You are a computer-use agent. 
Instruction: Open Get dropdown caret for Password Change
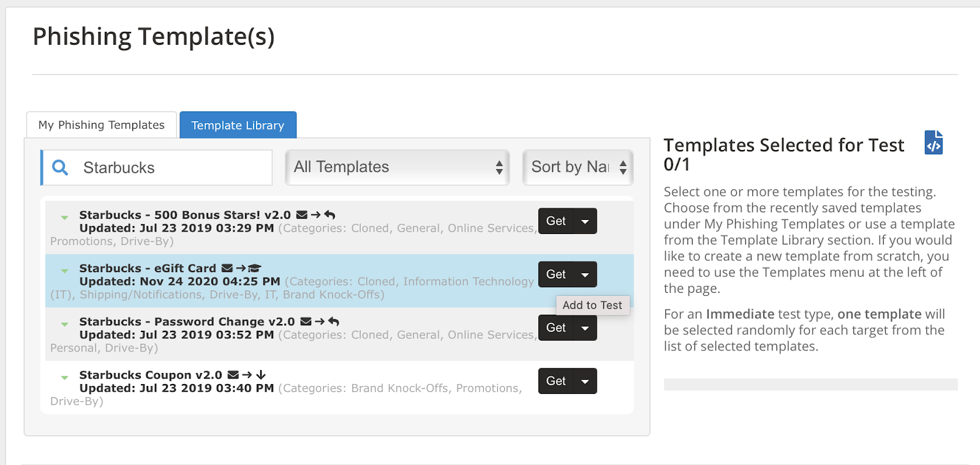coord(586,328)
